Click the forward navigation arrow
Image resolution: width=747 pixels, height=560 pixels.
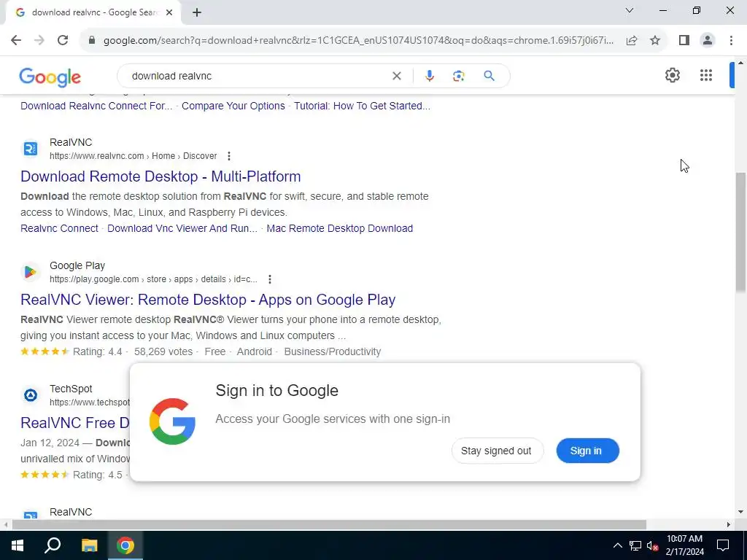click(x=39, y=40)
